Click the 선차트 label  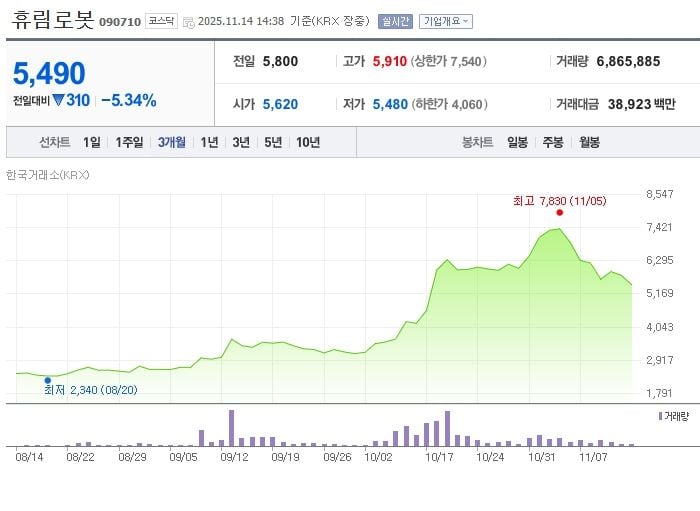point(54,142)
